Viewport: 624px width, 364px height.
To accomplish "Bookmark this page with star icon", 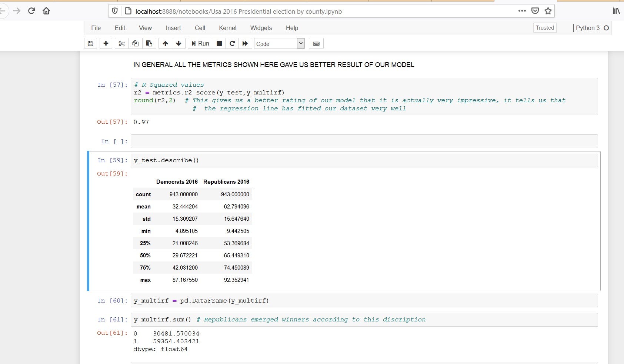I will click(548, 11).
